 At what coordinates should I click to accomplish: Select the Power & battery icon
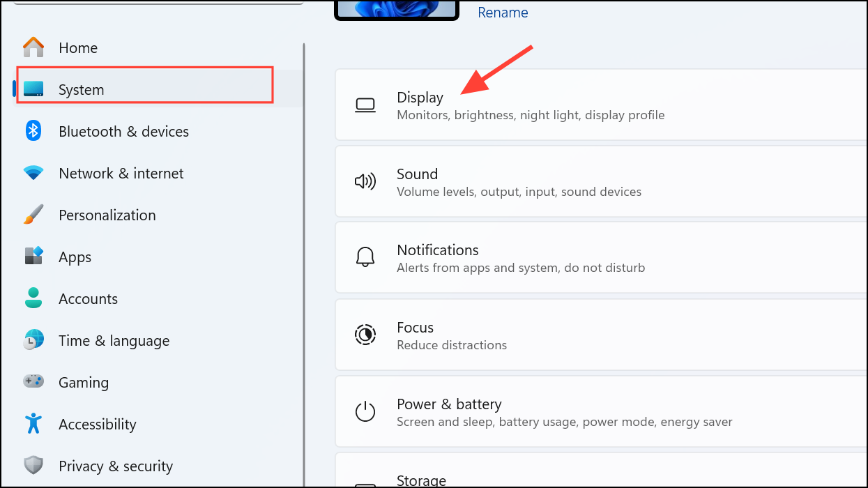[365, 411]
